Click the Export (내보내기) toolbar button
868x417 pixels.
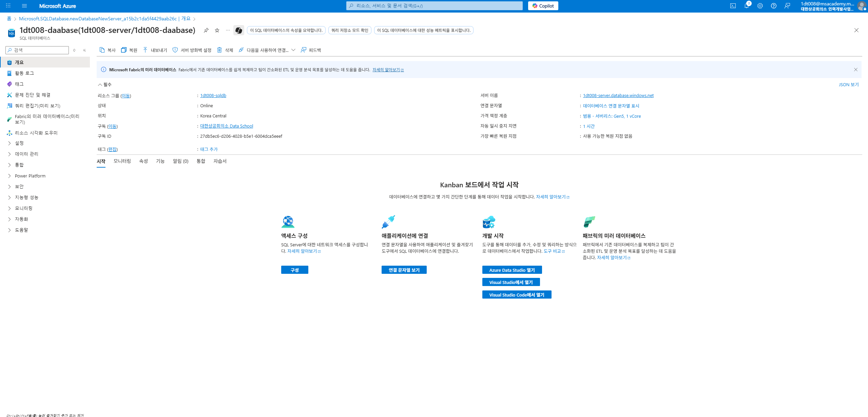coord(155,50)
